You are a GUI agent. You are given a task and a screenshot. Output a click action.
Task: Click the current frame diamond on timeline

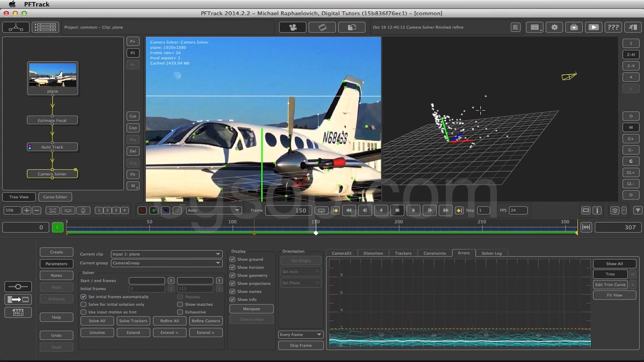(315, 233)
